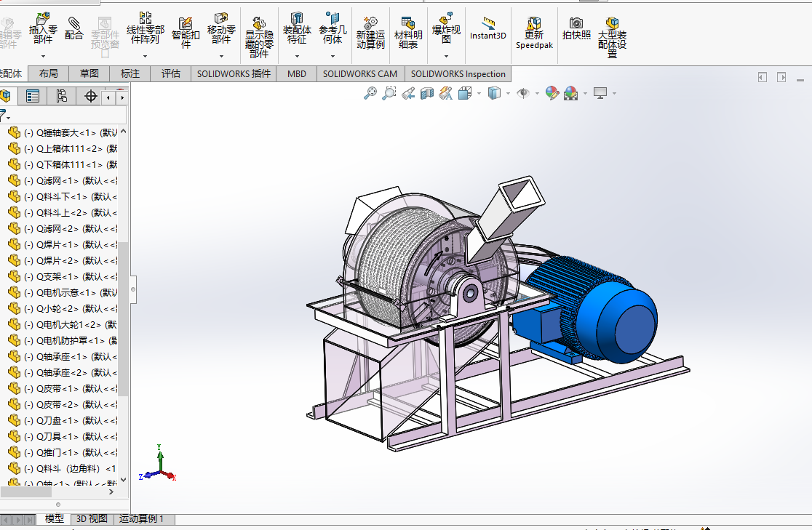Click Show Hidden Components (显示隐藏的零部件)
The image size is (812, 530).
259,37
